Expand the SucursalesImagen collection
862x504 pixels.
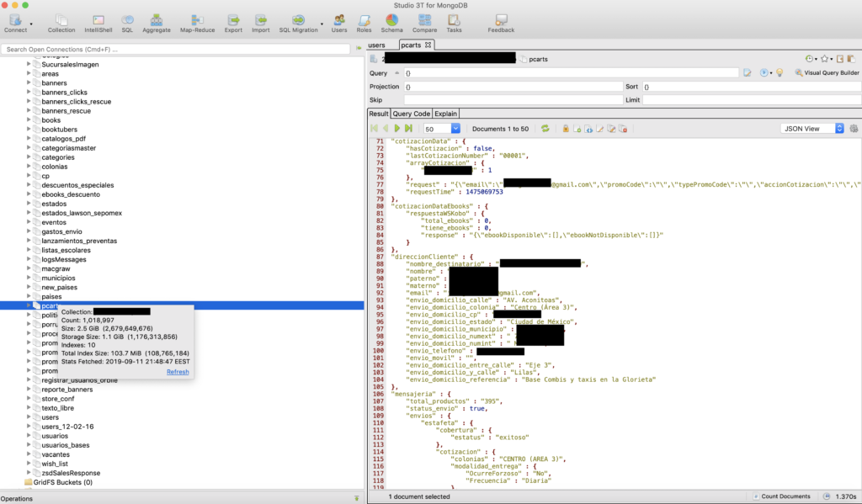29,64
